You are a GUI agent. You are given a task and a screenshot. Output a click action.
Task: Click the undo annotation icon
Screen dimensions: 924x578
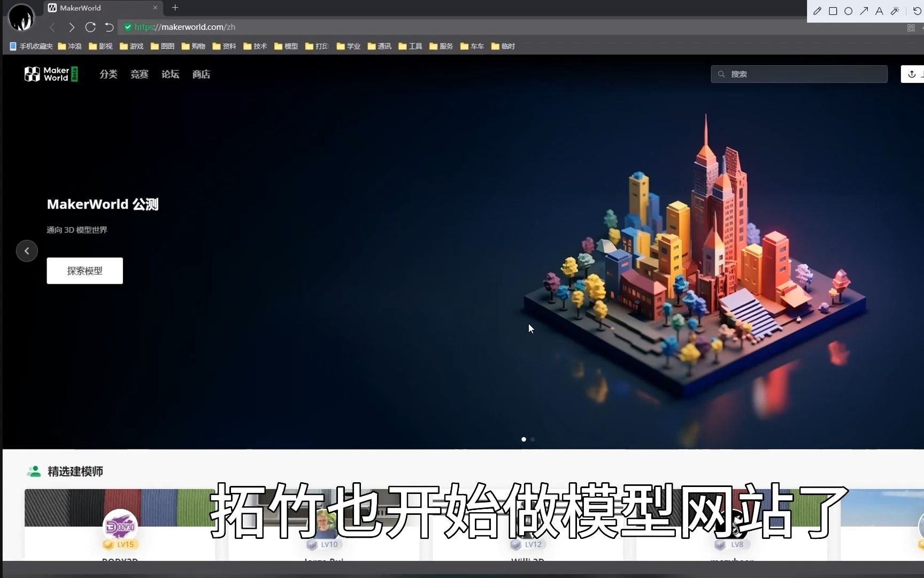[x=917, y=11]
